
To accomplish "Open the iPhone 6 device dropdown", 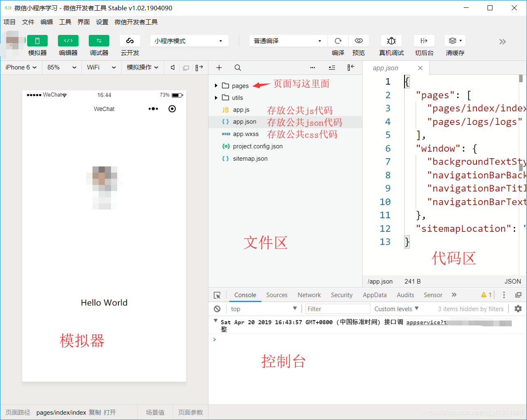I will [21, 67].
